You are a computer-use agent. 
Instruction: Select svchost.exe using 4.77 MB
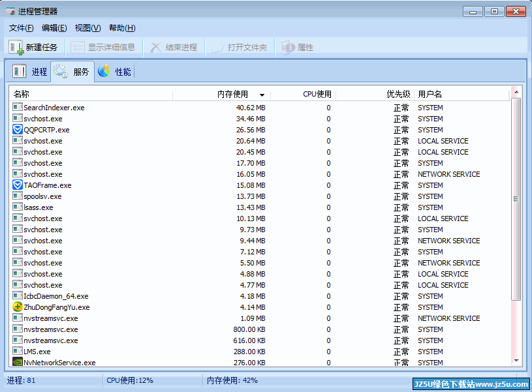[43, 285]
